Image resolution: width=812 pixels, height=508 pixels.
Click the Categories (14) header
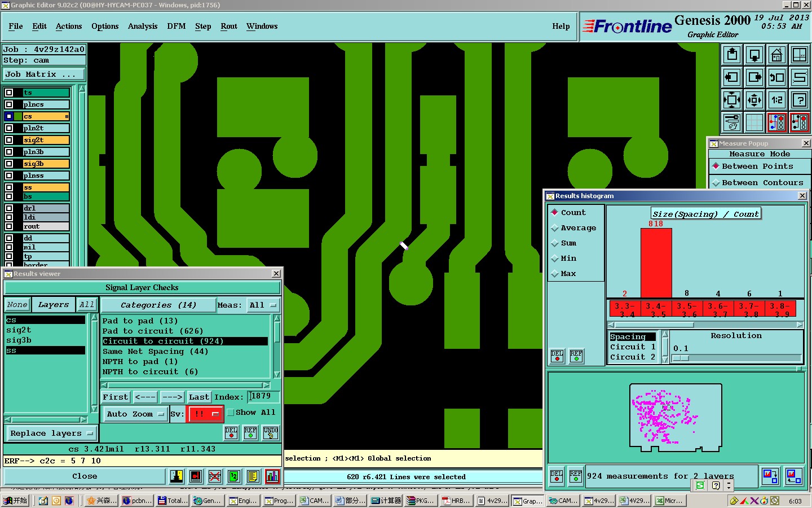point(158,305)
